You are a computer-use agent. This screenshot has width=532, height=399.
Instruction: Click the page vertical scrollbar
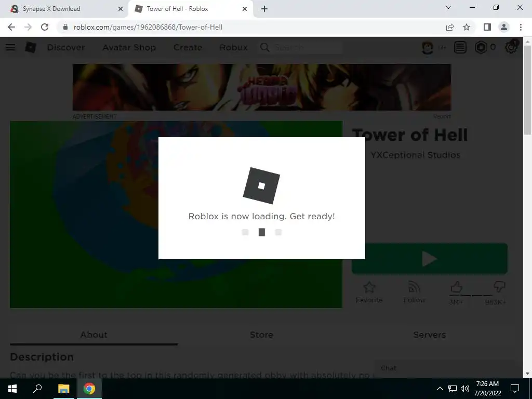(x=527, y=90)
